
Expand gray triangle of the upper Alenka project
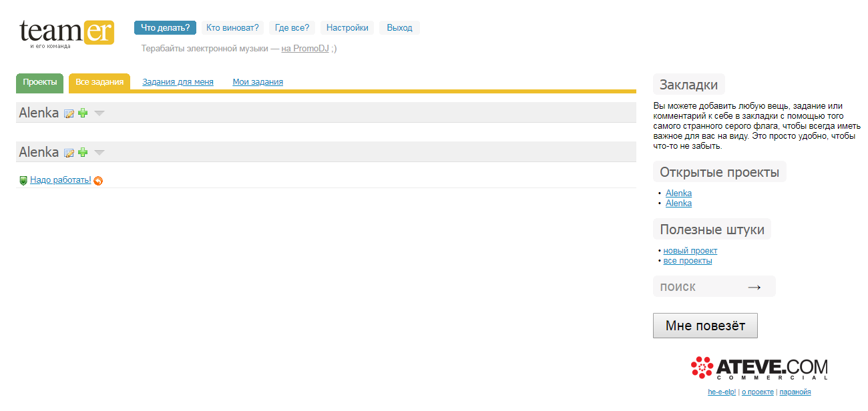pos(99,113)
